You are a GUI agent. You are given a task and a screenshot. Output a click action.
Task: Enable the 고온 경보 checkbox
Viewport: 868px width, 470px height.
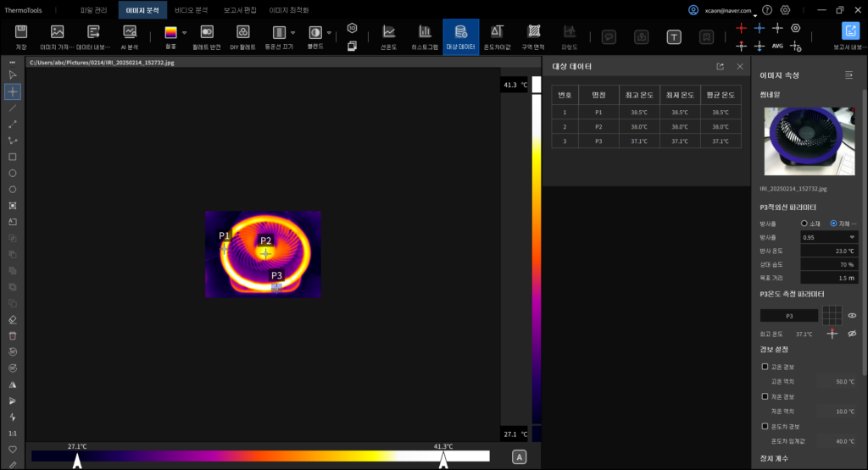pyautogui.click(x=765, y=367)
